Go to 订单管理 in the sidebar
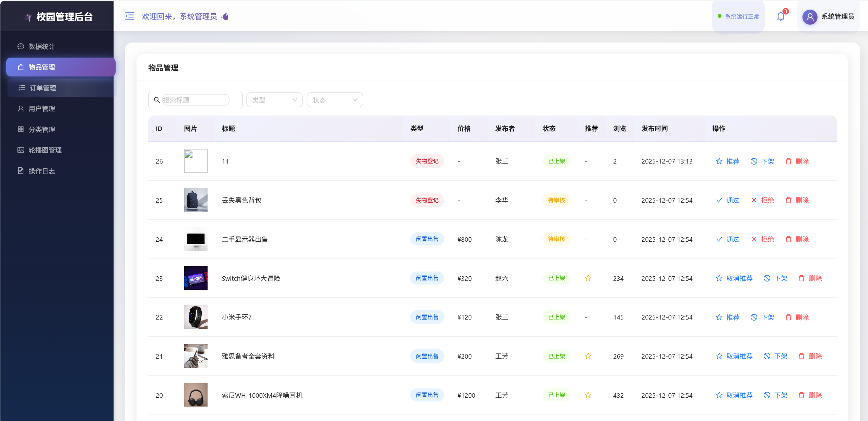The height and width of the screenshot is (421, 868). pos(43,88)
